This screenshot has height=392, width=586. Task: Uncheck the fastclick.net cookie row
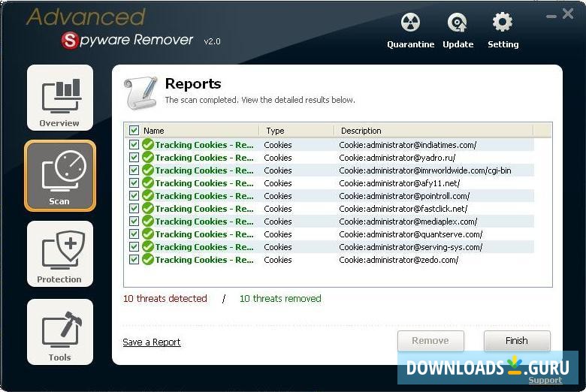click(134, 208)
